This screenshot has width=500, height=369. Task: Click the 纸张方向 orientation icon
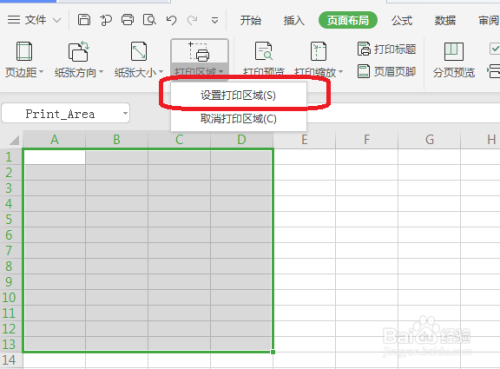[x=79, y=52]
